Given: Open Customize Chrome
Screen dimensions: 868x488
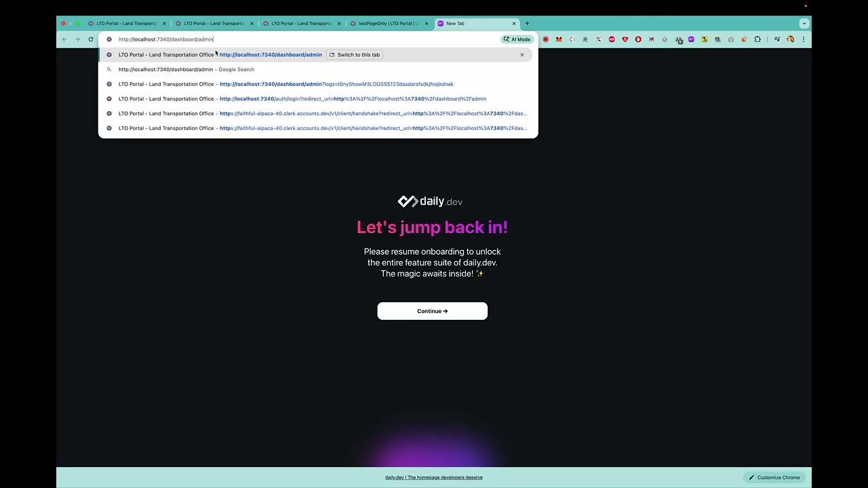Looking at the screenshot, I should click(x=774, y=477).
